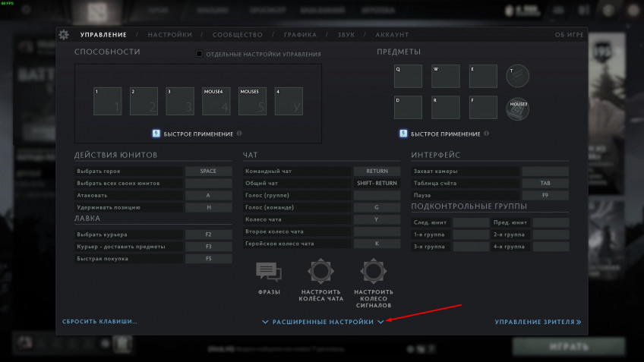Toggle Быстрое применение for abilities
644x362 pixels.
[x=156, y=134]
